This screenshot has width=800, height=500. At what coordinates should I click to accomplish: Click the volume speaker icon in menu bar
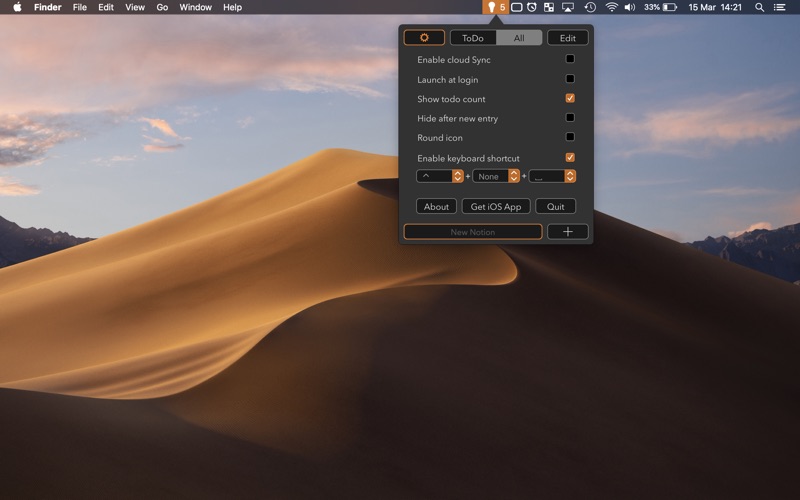(x=630, y=7)
